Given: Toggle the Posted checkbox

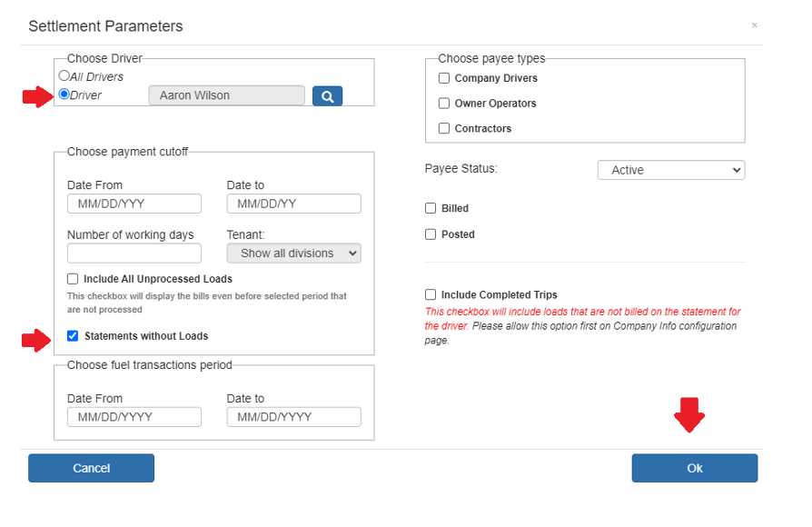Looking at the screenshot, I should 431,234.
